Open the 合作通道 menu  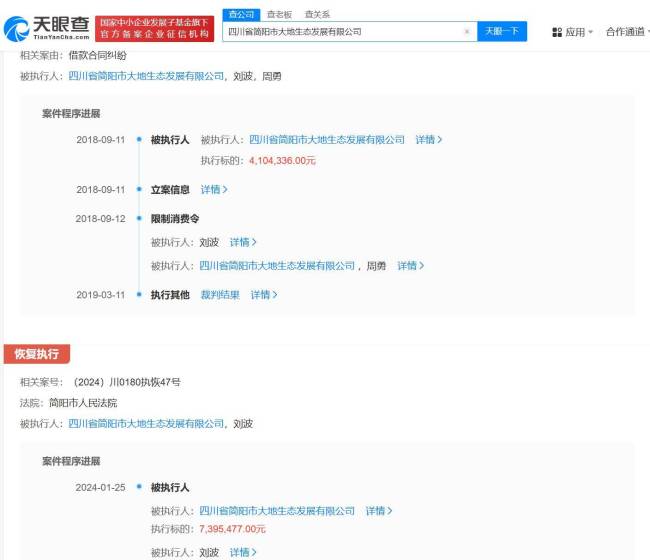click(626, 32)
